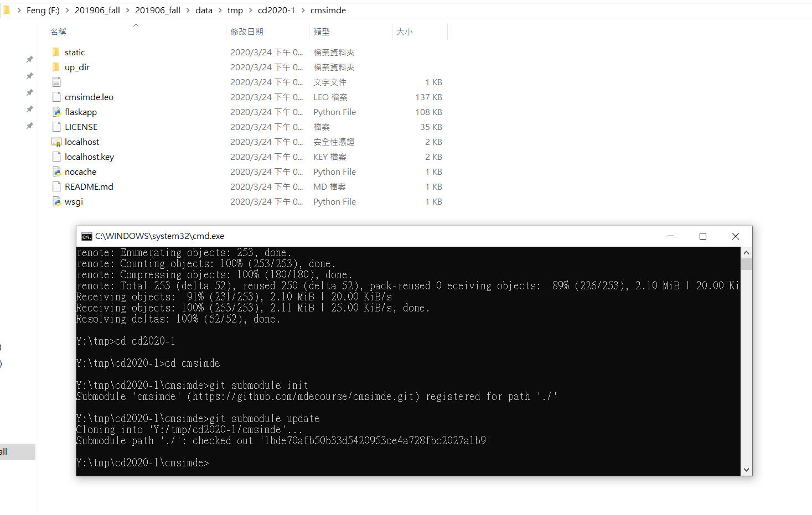812x515 pixels.
Task: Select the file name 'wsgi'
Action: tap(74, 202)
